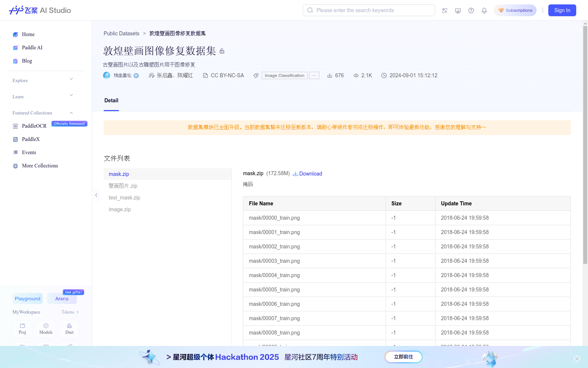This screenshot has width=588, height=368.
Task: Open Dset workspace shortcut
Action: [x=69, y=329]
